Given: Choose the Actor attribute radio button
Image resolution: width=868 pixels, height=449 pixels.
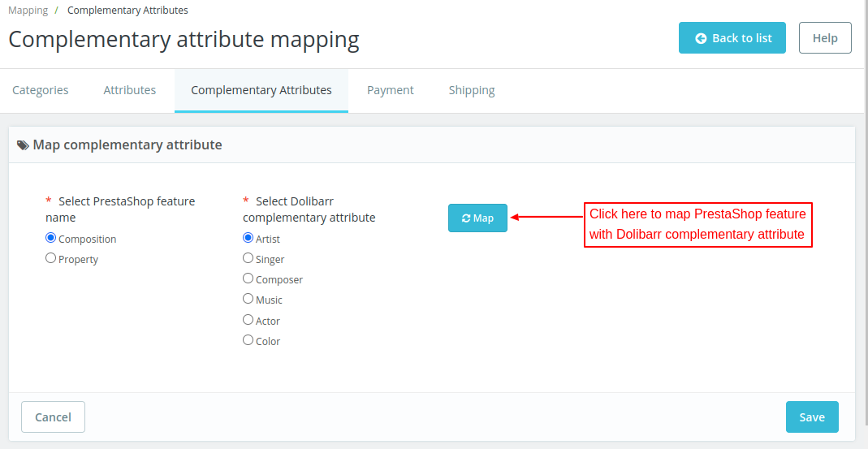Looking at the screenshot, I should (248, 319).
